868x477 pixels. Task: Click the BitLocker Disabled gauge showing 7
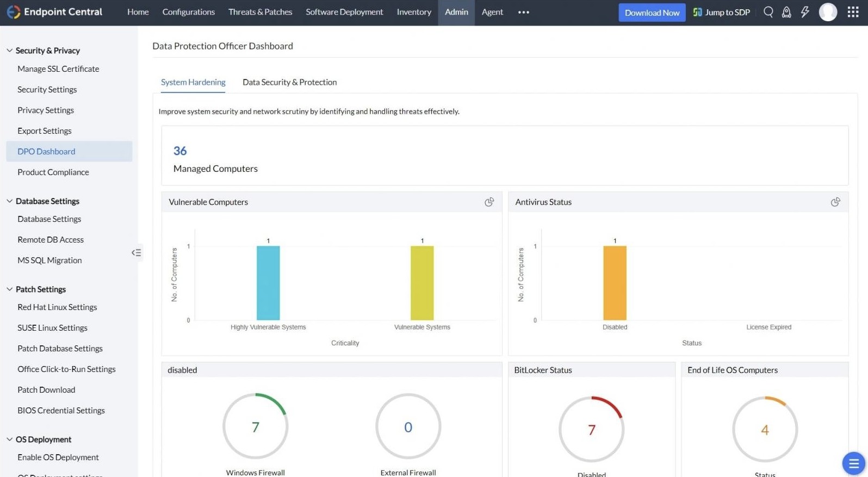click(591, 429)
